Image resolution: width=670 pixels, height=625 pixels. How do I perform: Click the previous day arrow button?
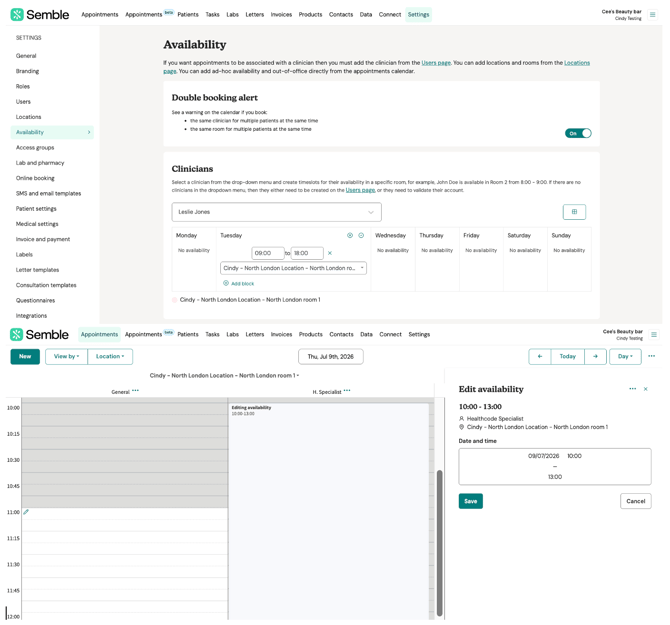pyautogui.click(x=540, y=356)
